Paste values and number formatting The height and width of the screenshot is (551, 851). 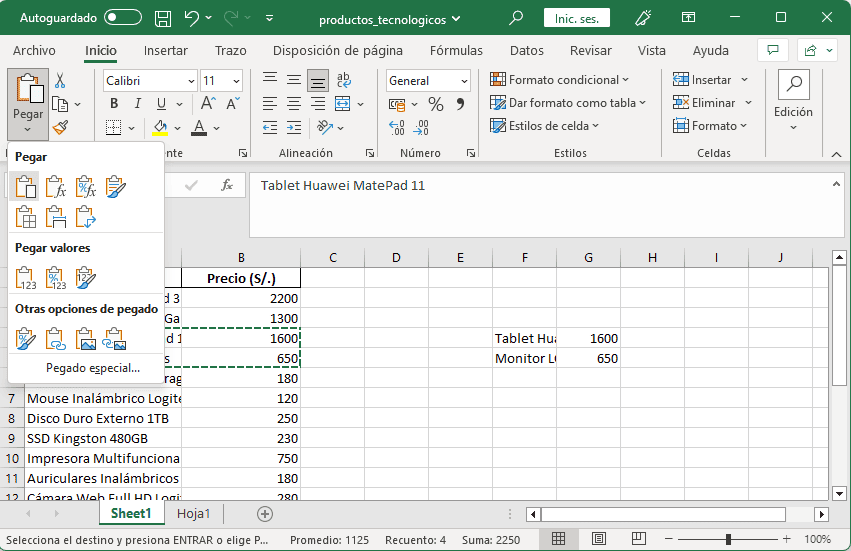click(55, 278)
